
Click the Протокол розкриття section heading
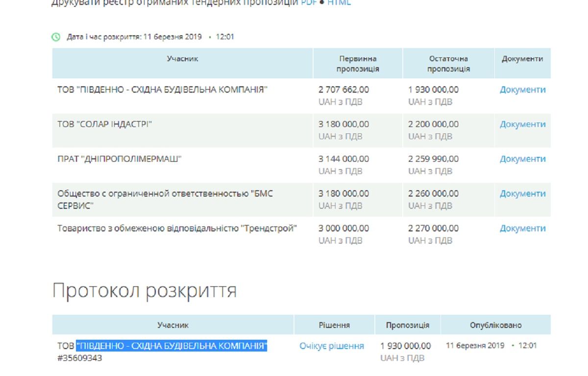click(145, 289)
